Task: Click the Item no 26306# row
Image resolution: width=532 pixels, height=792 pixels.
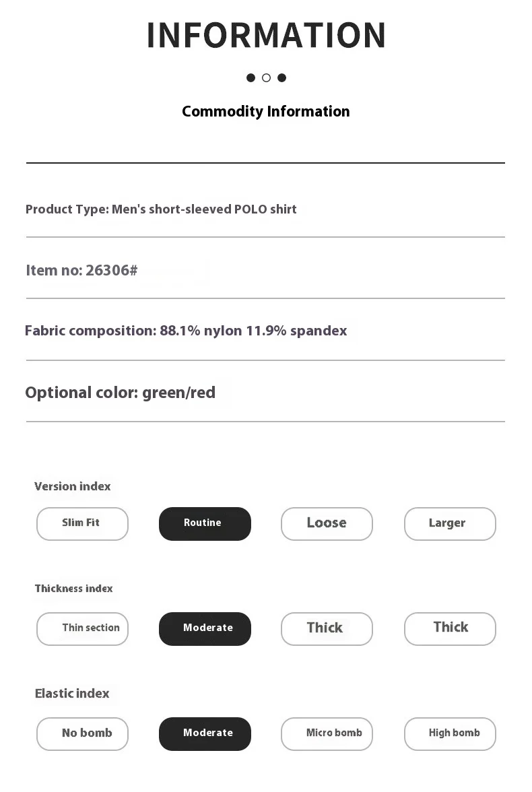Action: pos(81,271)
